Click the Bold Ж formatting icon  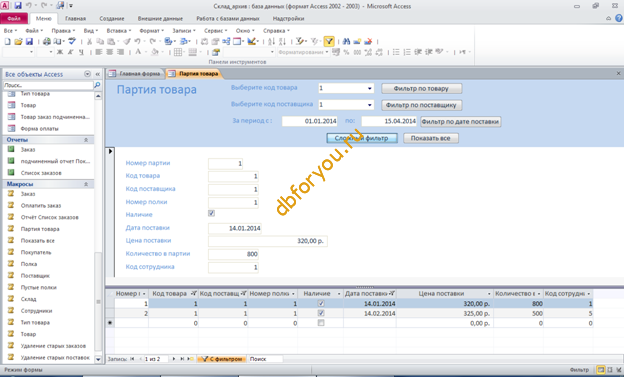pyautogui.click(x=60, y=52)
